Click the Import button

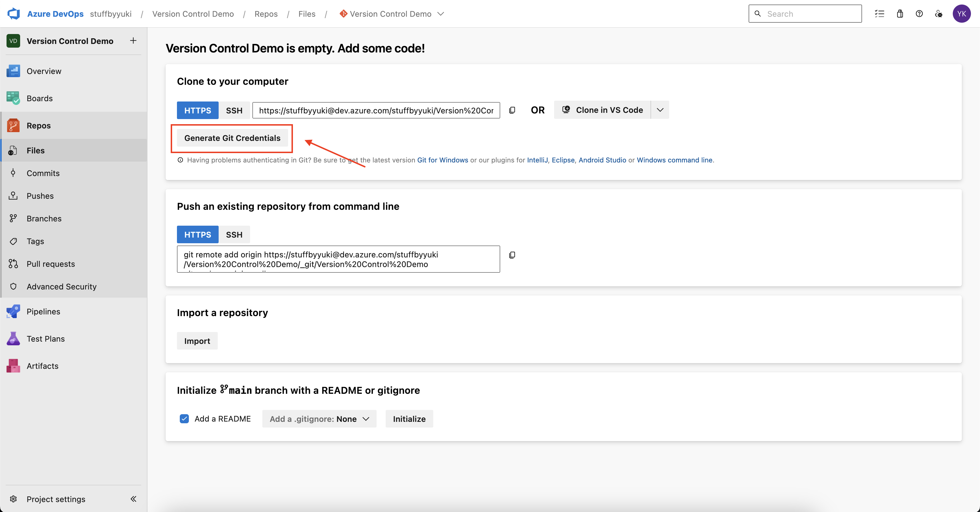click(x=197, y=341)
